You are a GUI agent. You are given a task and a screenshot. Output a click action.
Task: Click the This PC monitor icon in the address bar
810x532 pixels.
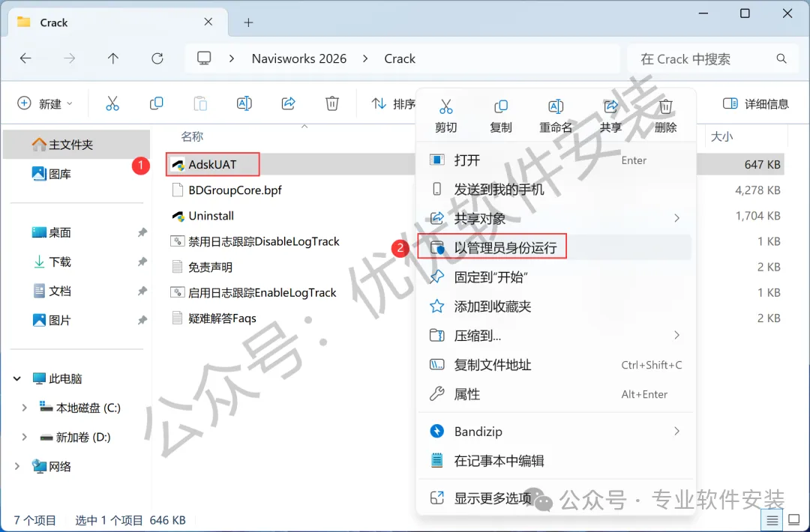pos(204,58)
